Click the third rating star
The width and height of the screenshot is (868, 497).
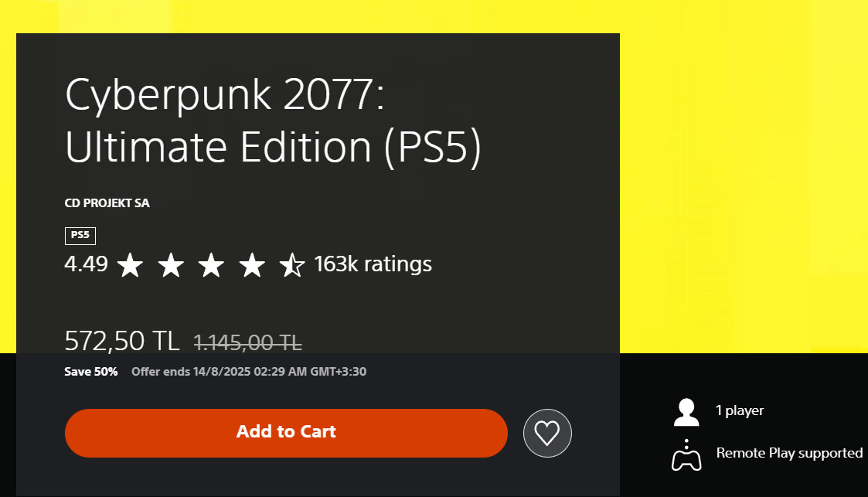[212, 264]
